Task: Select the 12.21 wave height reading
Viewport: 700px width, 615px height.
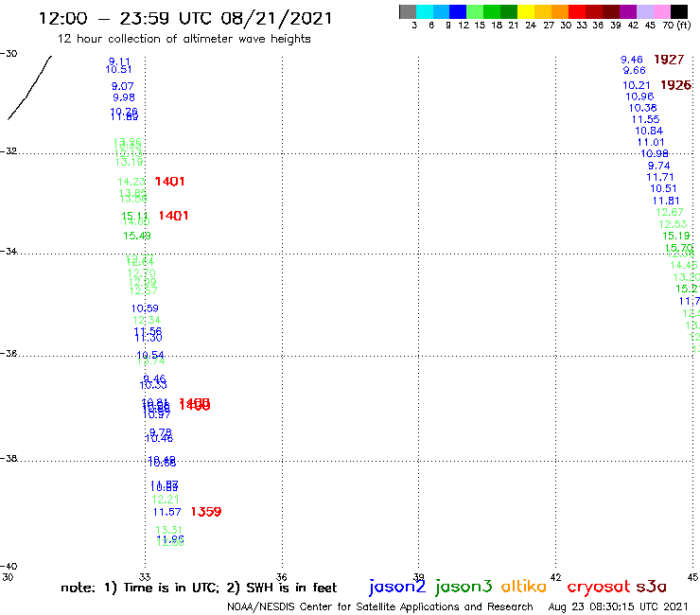Action: [166, 500]
